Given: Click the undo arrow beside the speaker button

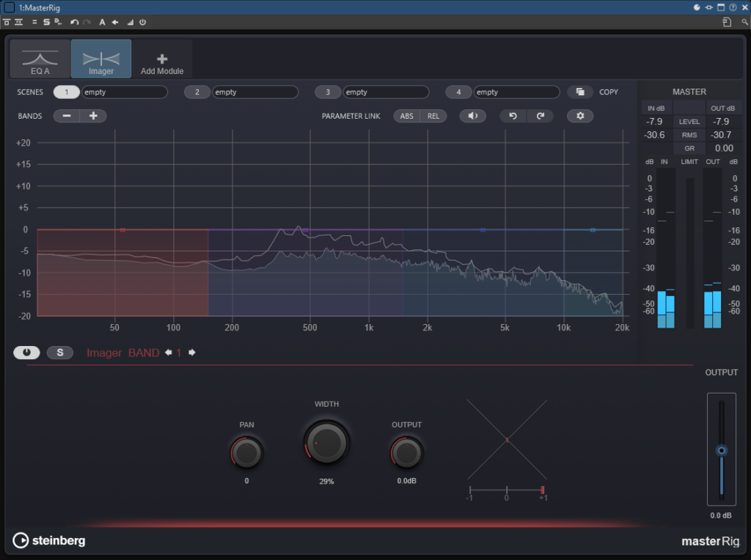Looking at the screenshot, I should [x=513, y=116].
